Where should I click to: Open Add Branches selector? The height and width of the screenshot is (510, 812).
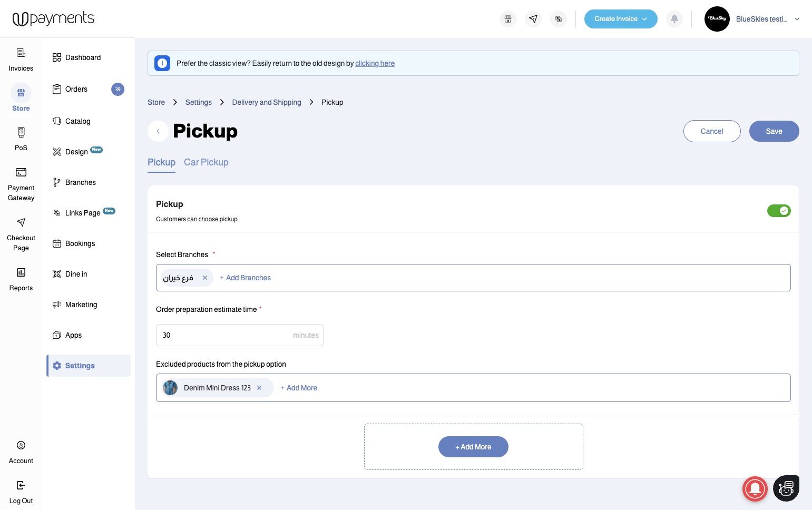(246, 278)
